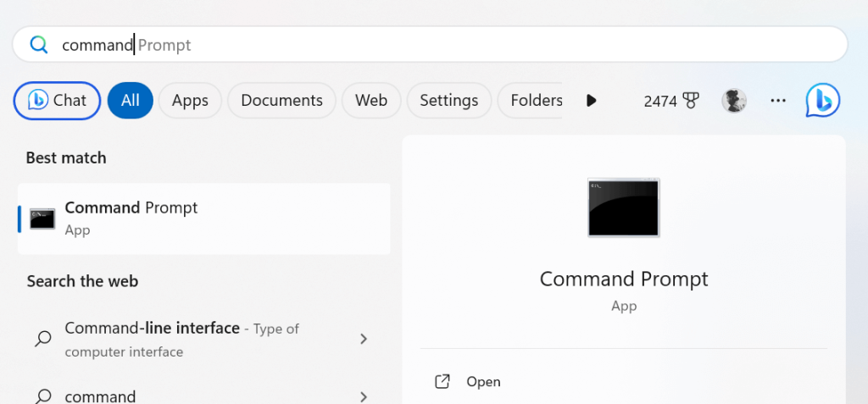Viewport: 868px width, 404px height.
Task: Switch to the Settings filter tab
Action: (448, 101)
